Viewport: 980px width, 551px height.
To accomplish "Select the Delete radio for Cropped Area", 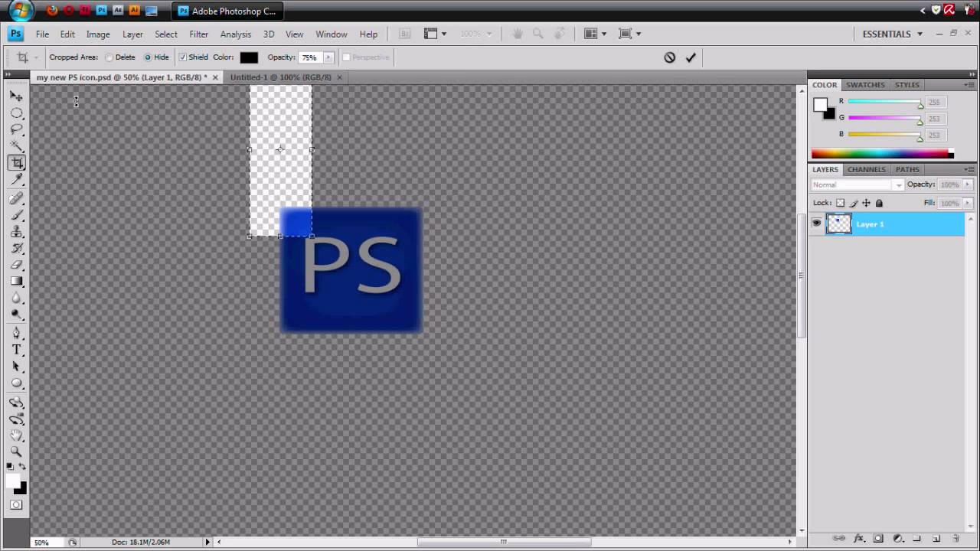I will (x=109, y=57).
